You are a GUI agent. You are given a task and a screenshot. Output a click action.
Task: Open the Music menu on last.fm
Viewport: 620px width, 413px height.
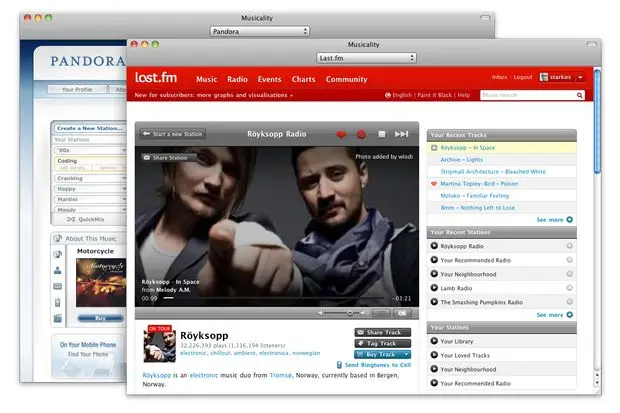tap(207, 79)
